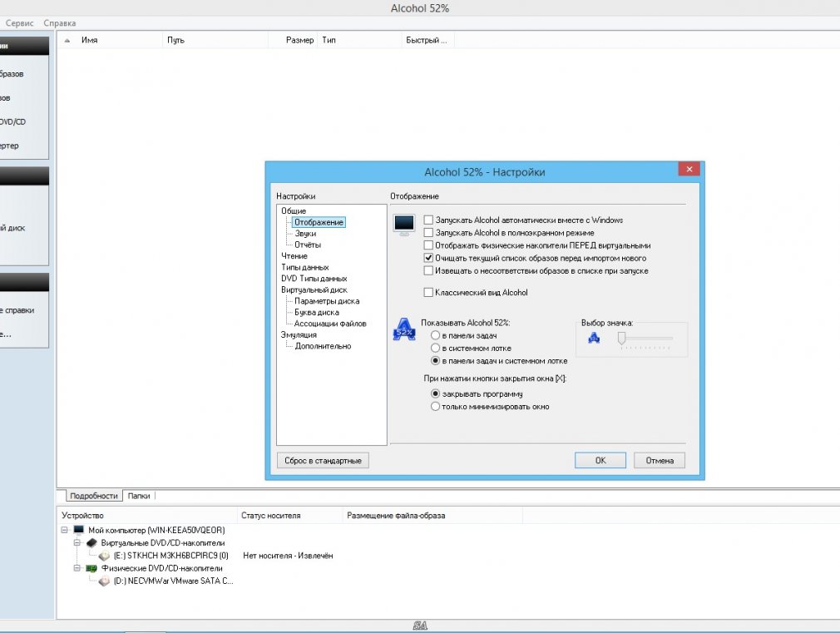Enable 'Классический вид Alcohol' checkbox

[428, 293]
